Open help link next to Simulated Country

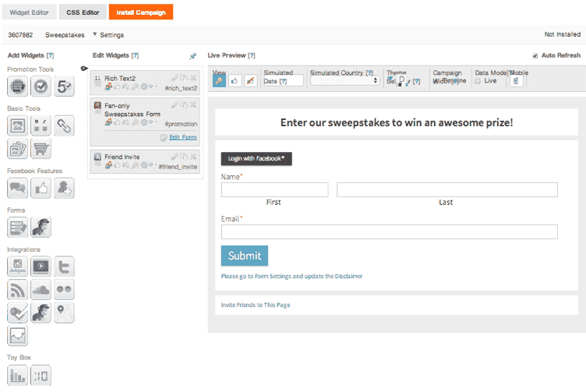tap(369, 73)
